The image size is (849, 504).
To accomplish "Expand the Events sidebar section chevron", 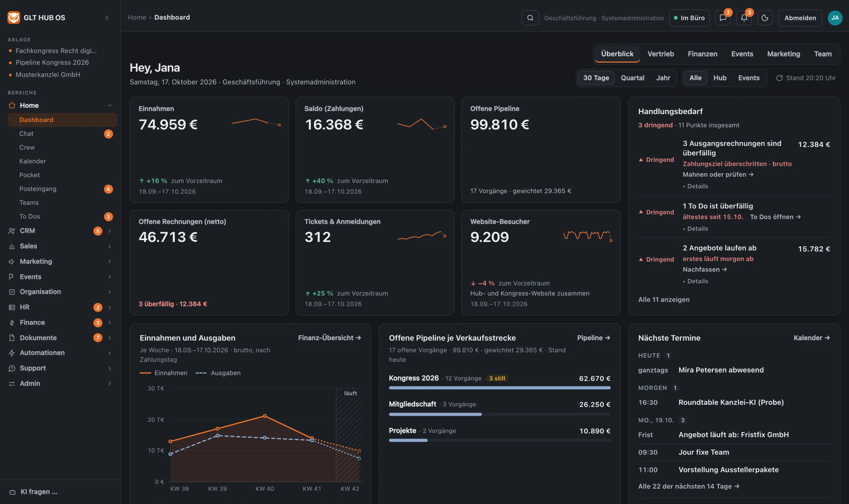I will pyautogui.click(x=109, y=277).
